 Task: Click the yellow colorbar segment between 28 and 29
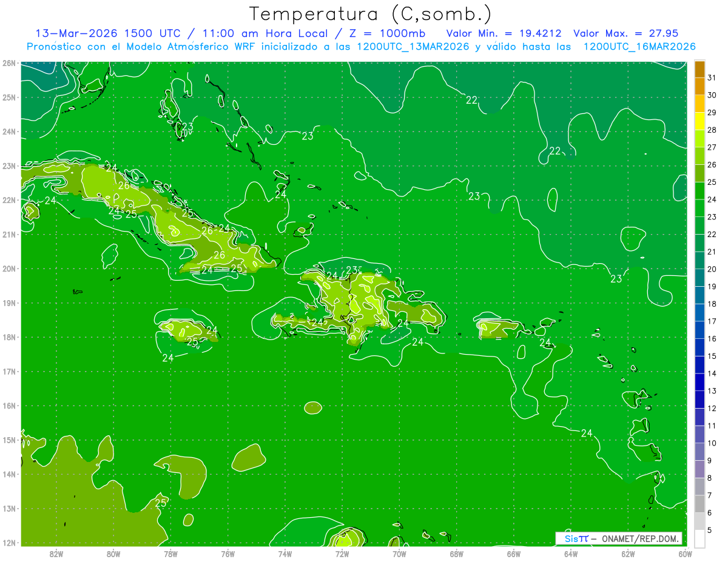tap(699, 121)
